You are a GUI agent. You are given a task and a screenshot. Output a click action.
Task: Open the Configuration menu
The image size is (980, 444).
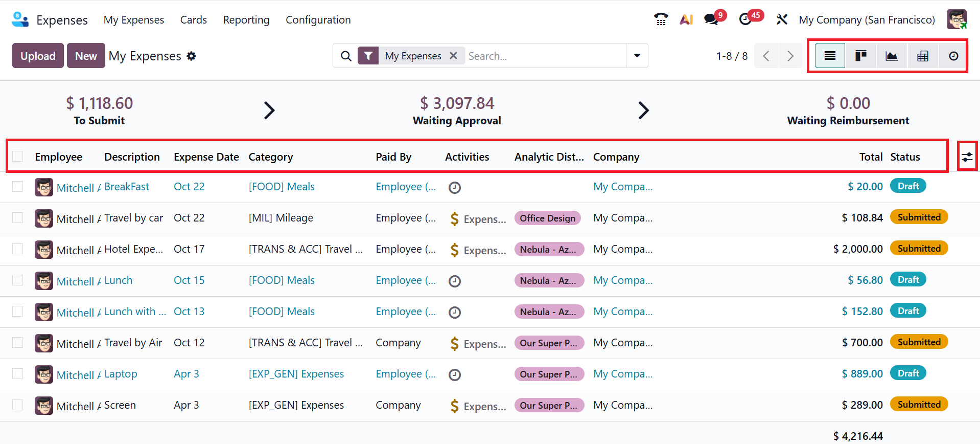pos(318,20)
